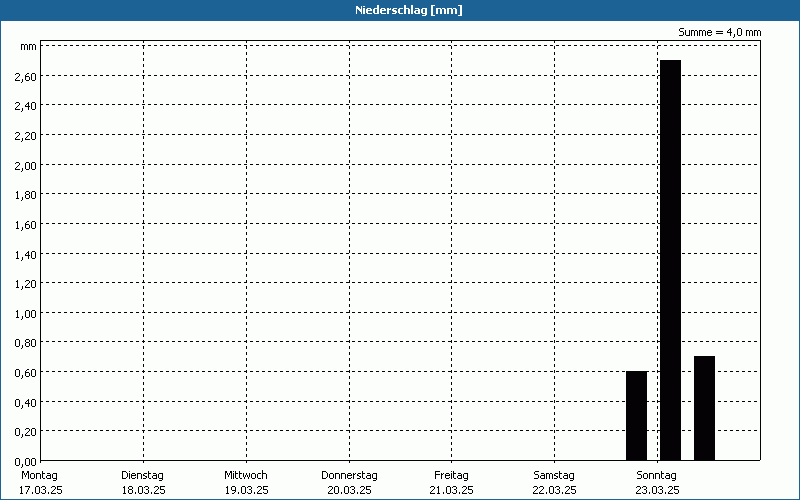Click the Sonntag day label
The height and width of the screenshot is (500, 800).
657,476
